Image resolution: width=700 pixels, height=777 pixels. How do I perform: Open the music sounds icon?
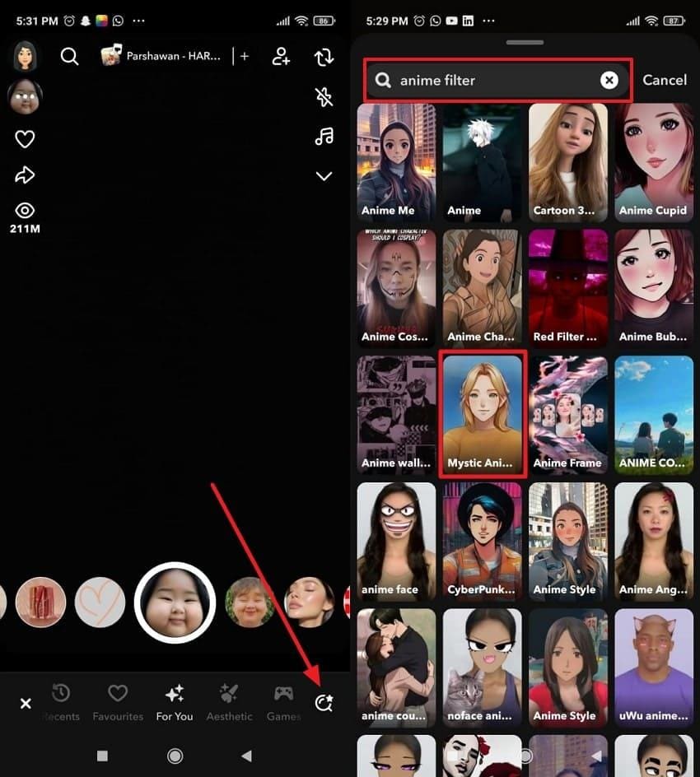[x=324, y=137]
